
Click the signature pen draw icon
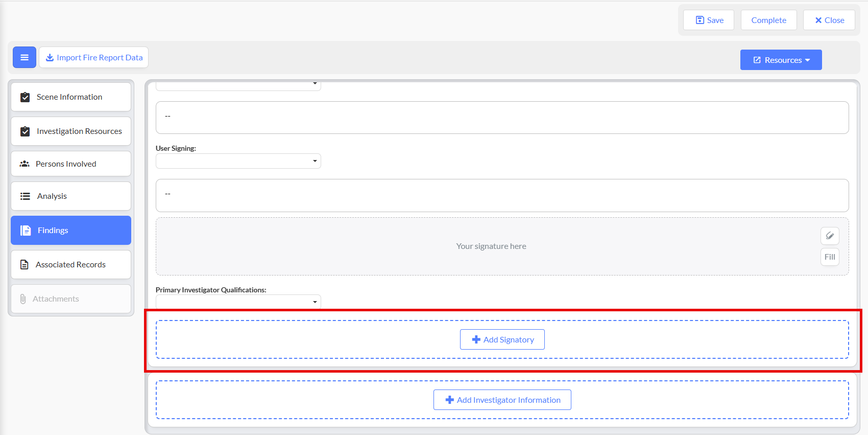(830, 236)
